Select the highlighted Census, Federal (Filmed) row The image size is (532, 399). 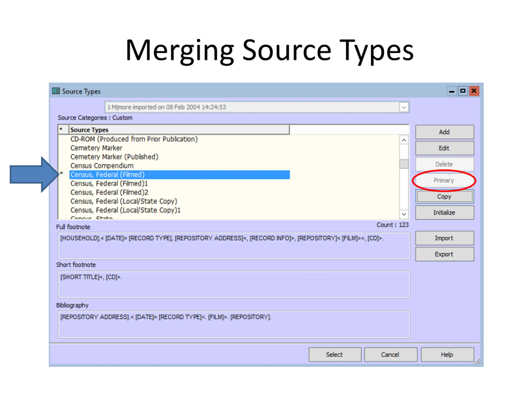[179, 175]
